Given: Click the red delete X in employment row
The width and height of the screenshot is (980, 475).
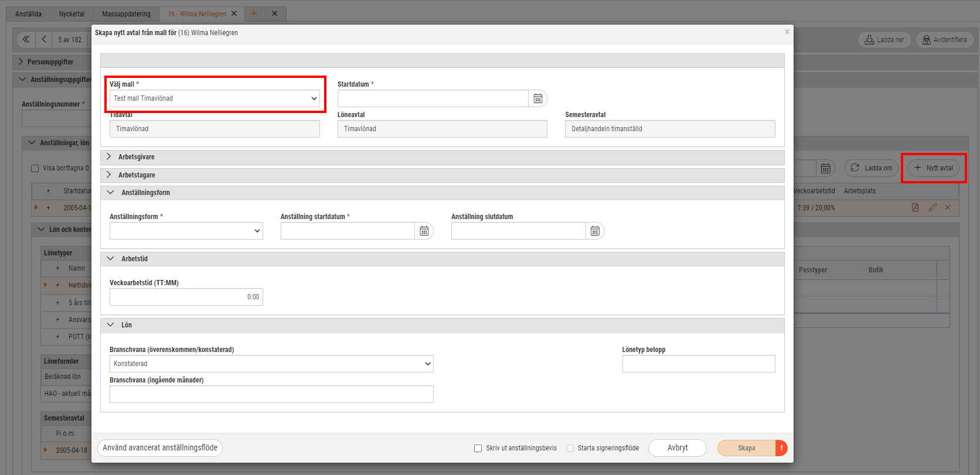Looking at the screenshot, I should 948,207.
